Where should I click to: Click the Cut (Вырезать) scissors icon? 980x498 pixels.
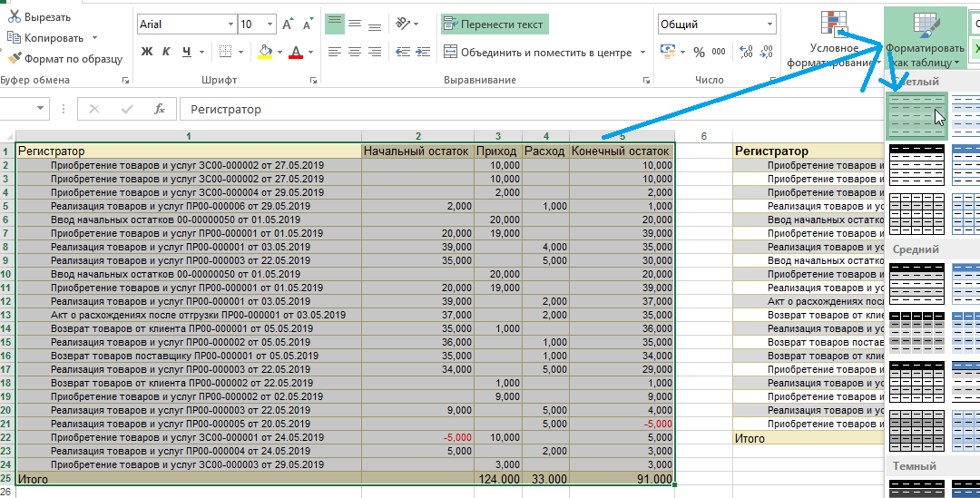pos(15,17)
